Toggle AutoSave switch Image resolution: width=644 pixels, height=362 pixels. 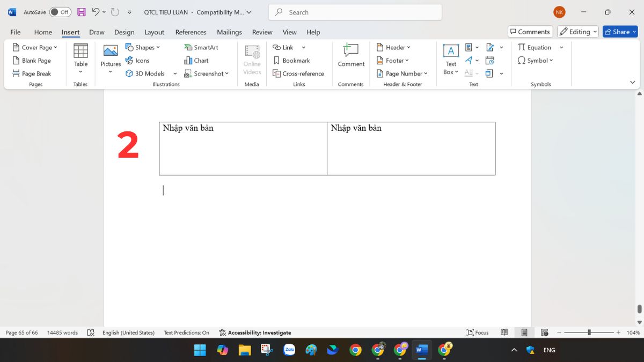tap(60, 12)
